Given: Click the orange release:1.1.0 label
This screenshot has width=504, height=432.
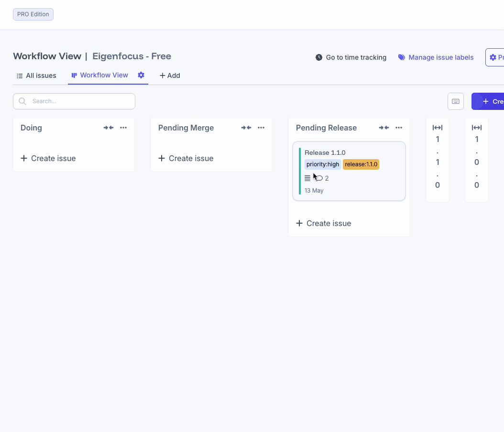Looking at the screenshot, I should [x=361, y=164].
